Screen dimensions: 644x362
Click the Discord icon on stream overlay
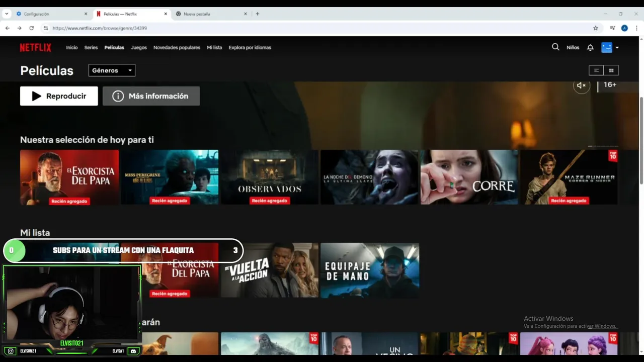point(133,351)
